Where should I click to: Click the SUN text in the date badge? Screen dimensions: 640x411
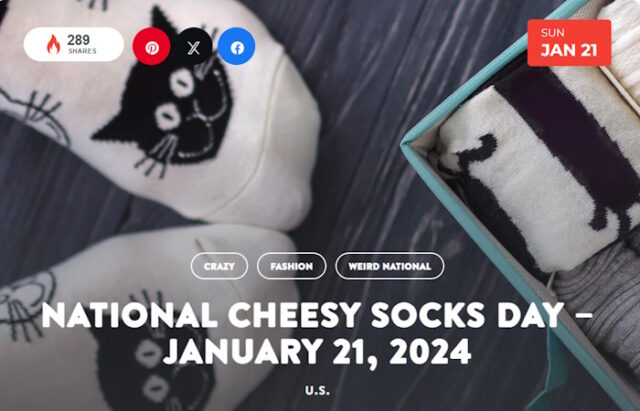[553, 33]
